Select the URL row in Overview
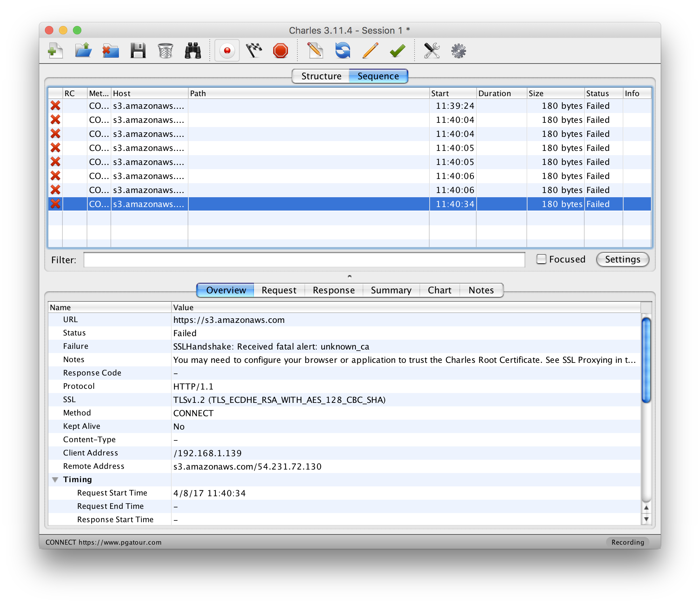The height and width of the screenshot is (605, 700). pos(344,320)
